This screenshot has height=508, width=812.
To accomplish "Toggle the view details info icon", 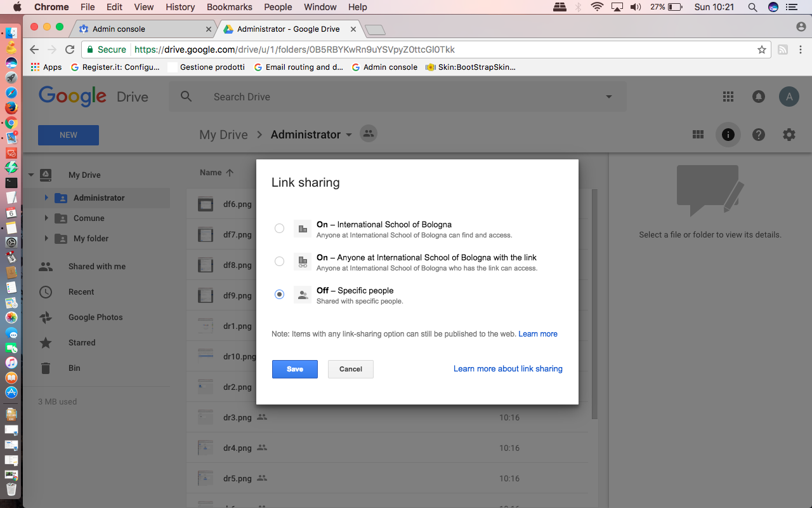I will [x=728, y=135].
